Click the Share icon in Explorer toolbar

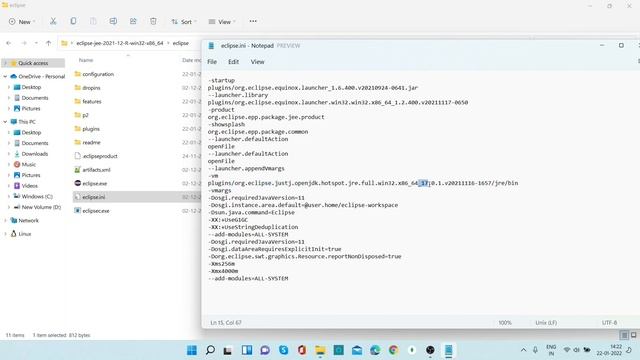pos(133,21)
